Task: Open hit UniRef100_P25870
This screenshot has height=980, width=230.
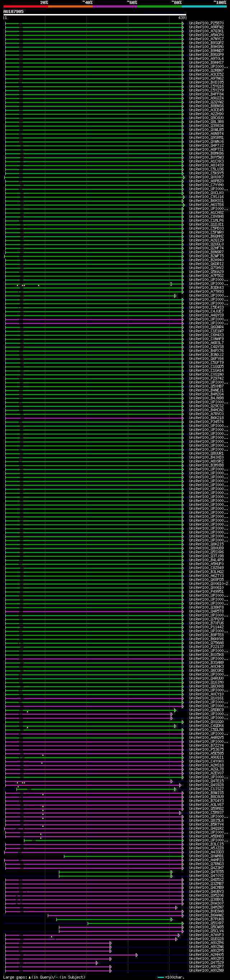Action: [206, 23]
